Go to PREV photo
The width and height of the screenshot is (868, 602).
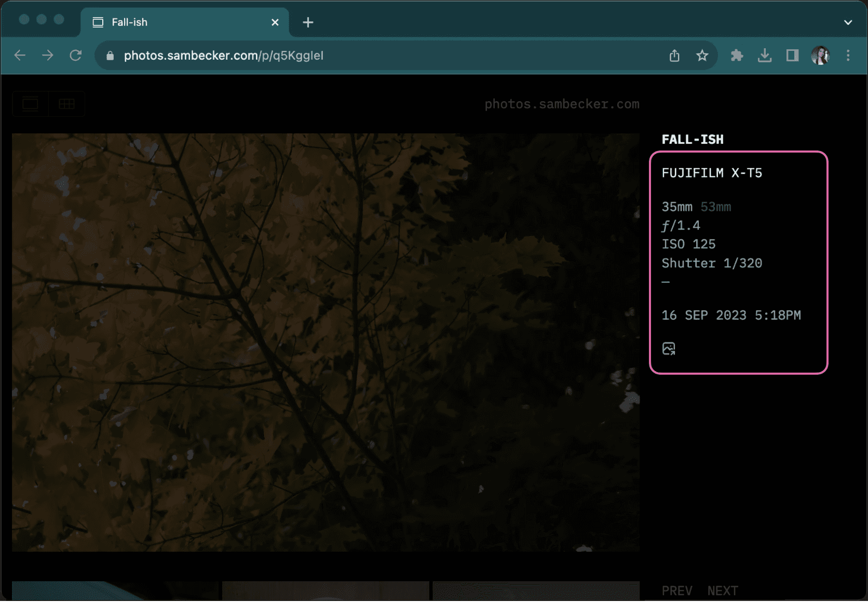(676, 591)
